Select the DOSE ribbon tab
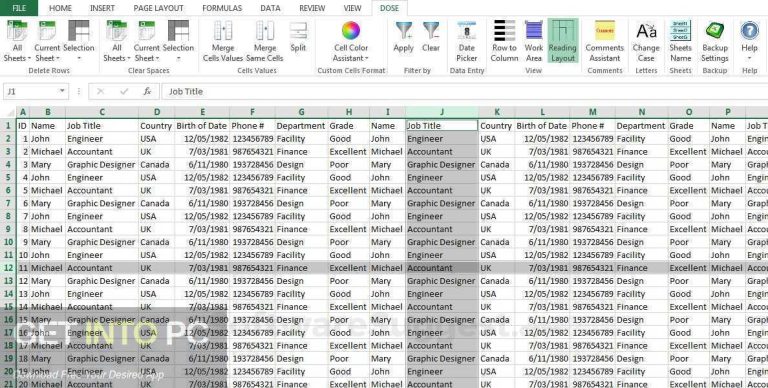Image resolution: width=768 pixels, height=388 pixels. (x=389, y=8)
